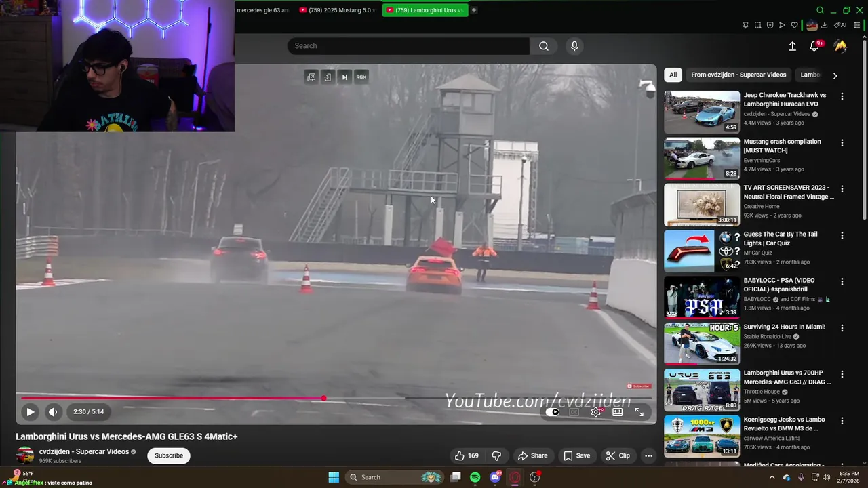Open Spotify from the taskbar

[x=475, y=477]
